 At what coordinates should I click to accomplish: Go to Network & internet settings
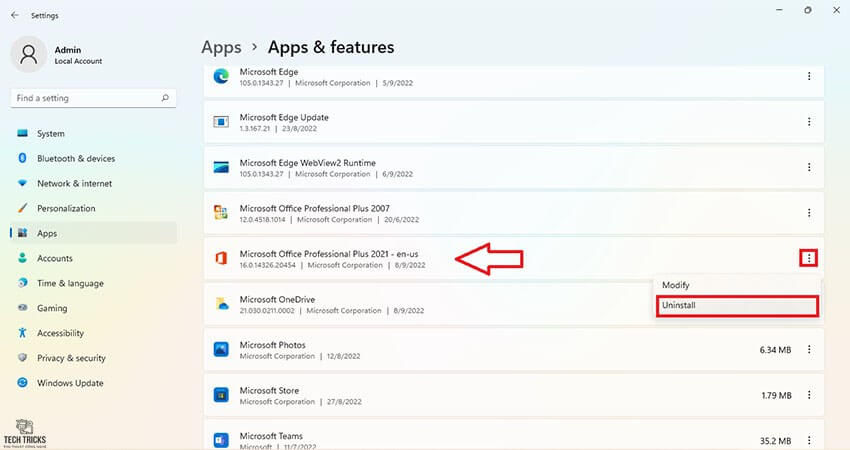pos(93,183)
